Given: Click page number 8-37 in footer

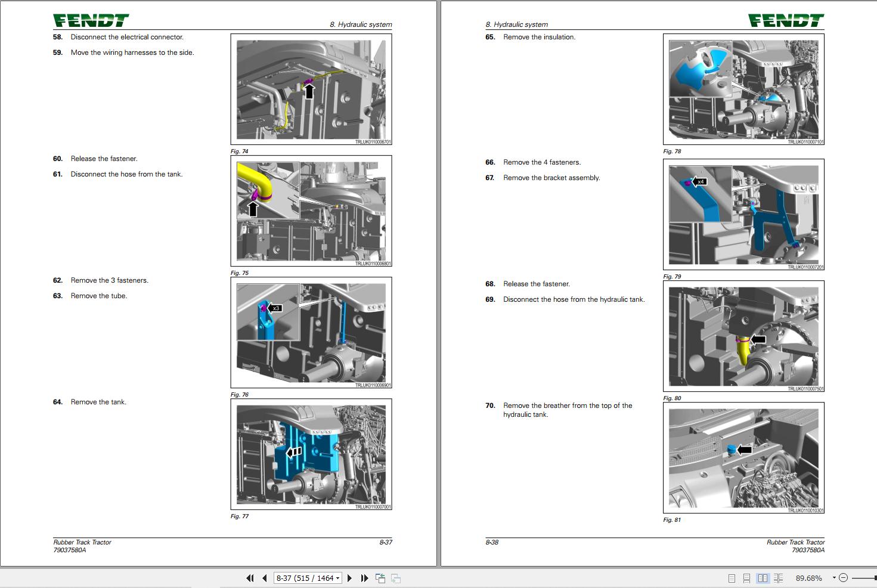Looking at the screenshot, I should pyautogui.click(x=386, y=542).
